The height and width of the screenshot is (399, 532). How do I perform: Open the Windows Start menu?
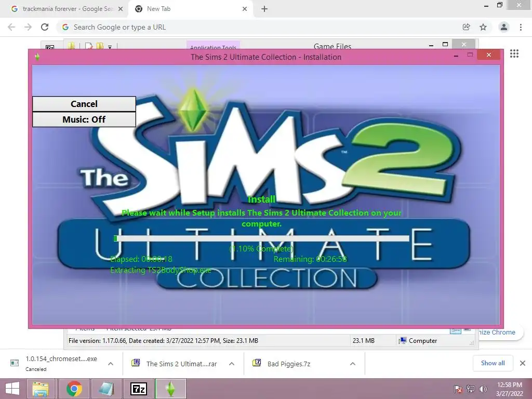[12, 389]
